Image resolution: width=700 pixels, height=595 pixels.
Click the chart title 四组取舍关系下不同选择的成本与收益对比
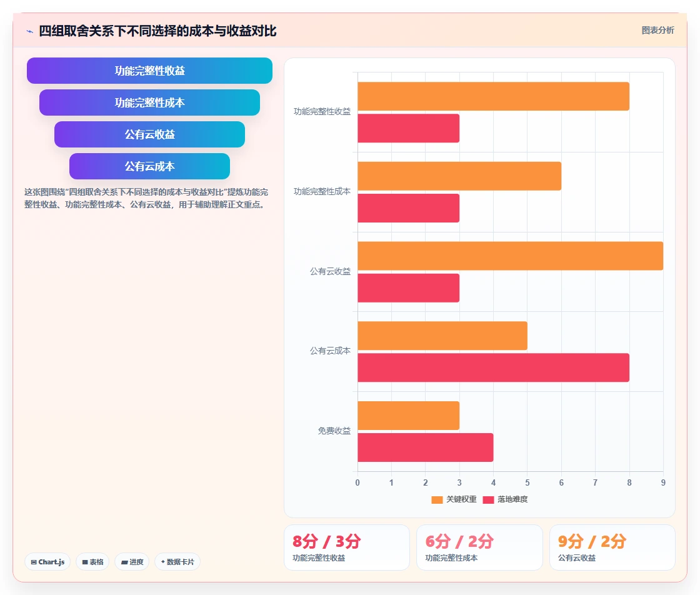pos(157,31)
